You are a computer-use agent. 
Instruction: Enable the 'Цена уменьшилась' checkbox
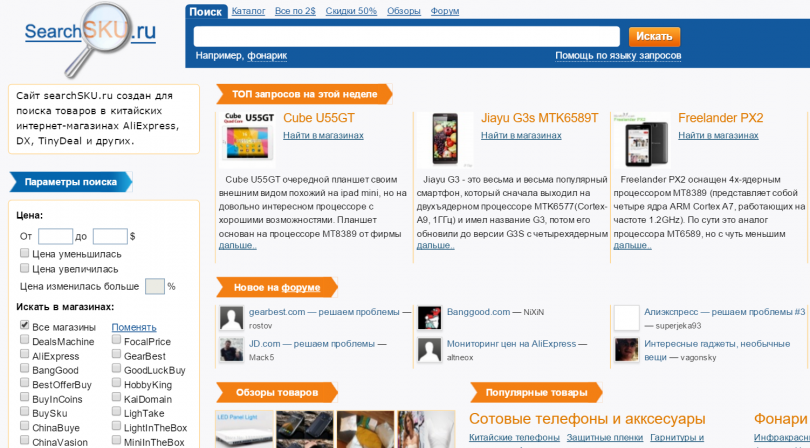tap(25, 254)
